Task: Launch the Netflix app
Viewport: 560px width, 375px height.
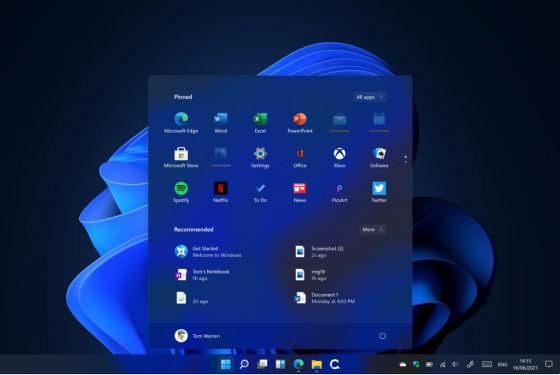Action: tap(220, 192)
